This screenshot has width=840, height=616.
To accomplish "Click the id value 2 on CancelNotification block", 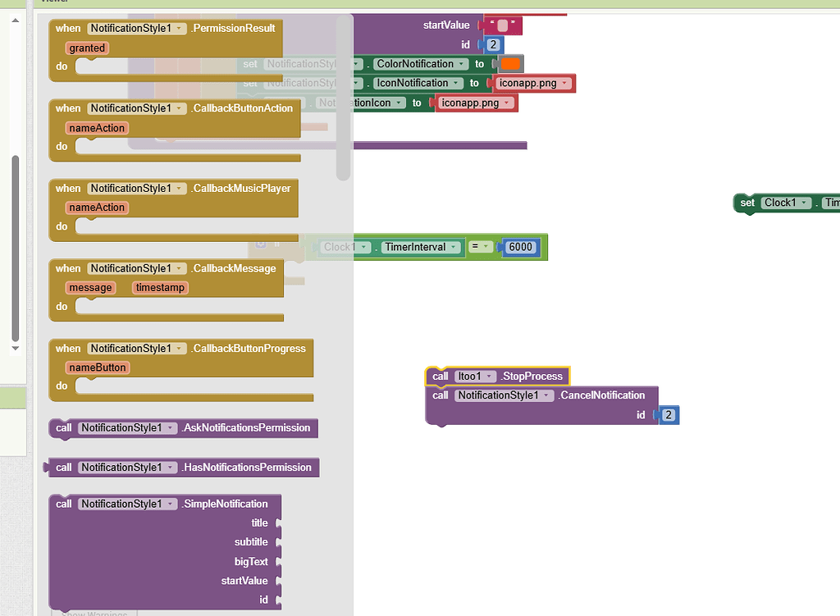I will [x=669, y=415].
